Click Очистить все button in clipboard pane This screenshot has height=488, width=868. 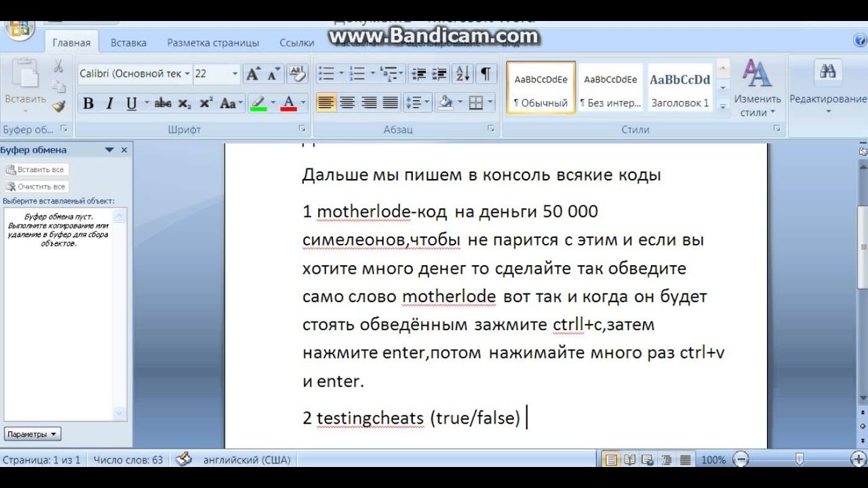point(37,186)
